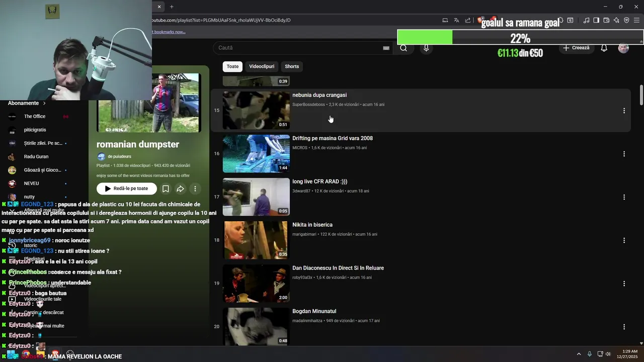Open channel marigabimari under Nikita video
The image size is (644, 362).
coord(306,234)
